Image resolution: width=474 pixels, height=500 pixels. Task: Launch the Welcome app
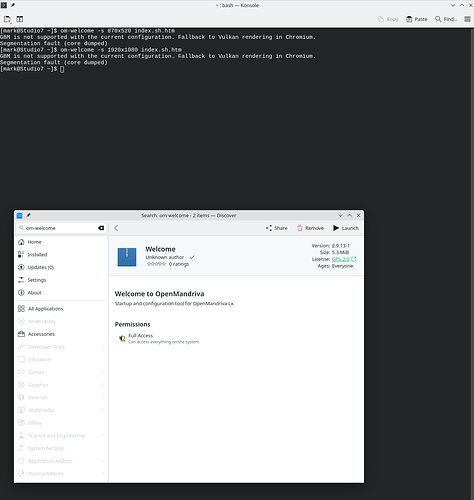click(346, 228)
